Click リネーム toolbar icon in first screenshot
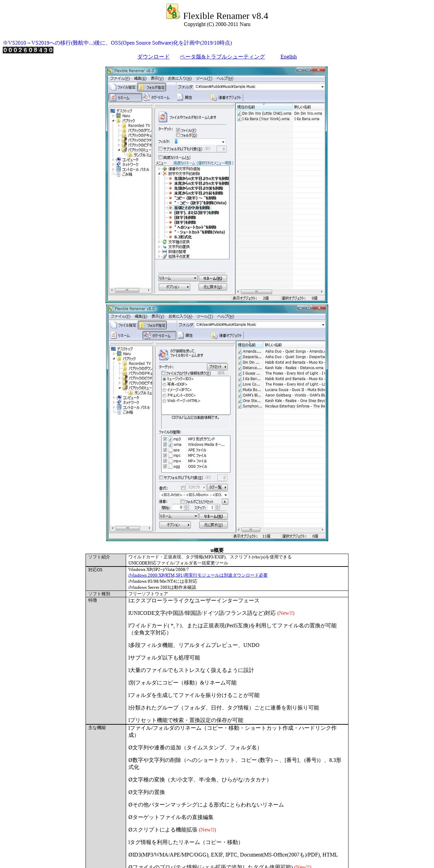This screenshot has width=434, height=868. tap(113, 98)
